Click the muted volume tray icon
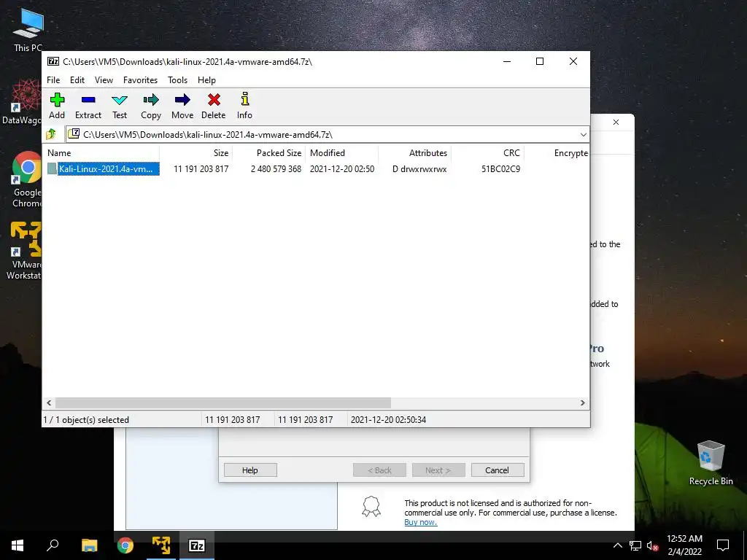Screen dimensions: 747x560 653,545
